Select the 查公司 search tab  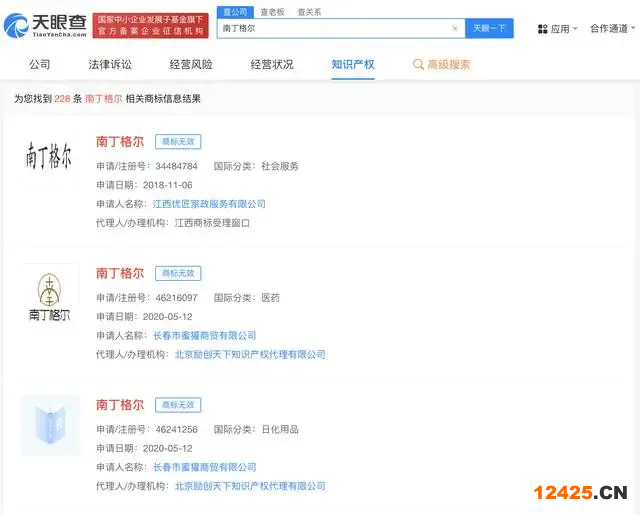(x=235, y=12)
